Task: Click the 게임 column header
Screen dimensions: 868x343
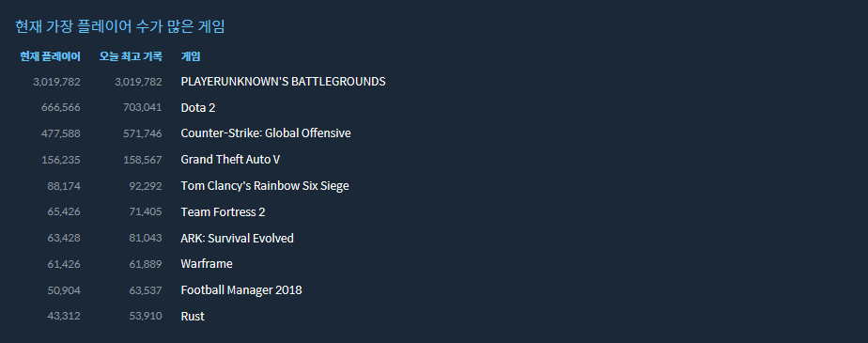Action: [191, 56]
